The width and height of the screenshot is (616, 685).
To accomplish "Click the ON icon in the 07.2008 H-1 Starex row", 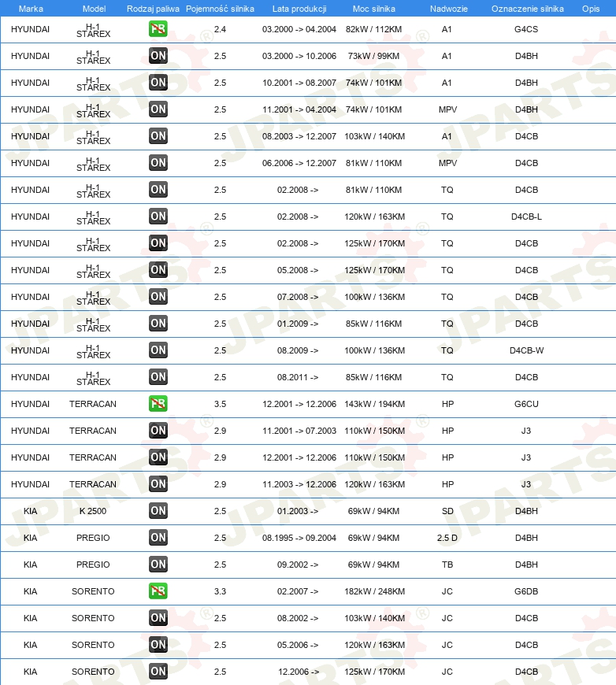I will point(158,297).
